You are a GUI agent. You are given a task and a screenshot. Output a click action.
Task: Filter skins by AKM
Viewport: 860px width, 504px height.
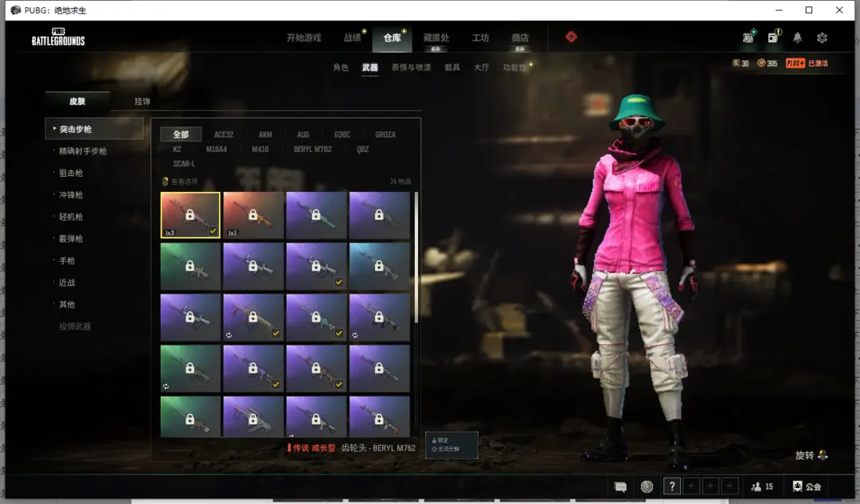pyautogui.click(x=265, y=135)
